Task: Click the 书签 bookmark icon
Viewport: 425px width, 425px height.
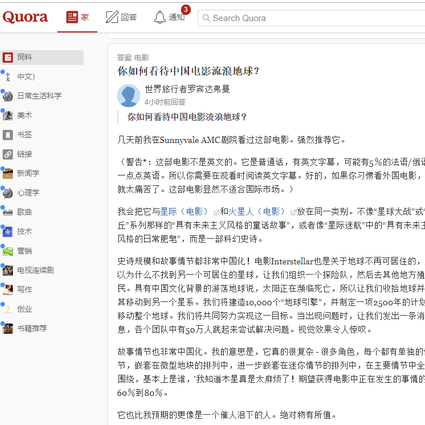Action: 8,135
